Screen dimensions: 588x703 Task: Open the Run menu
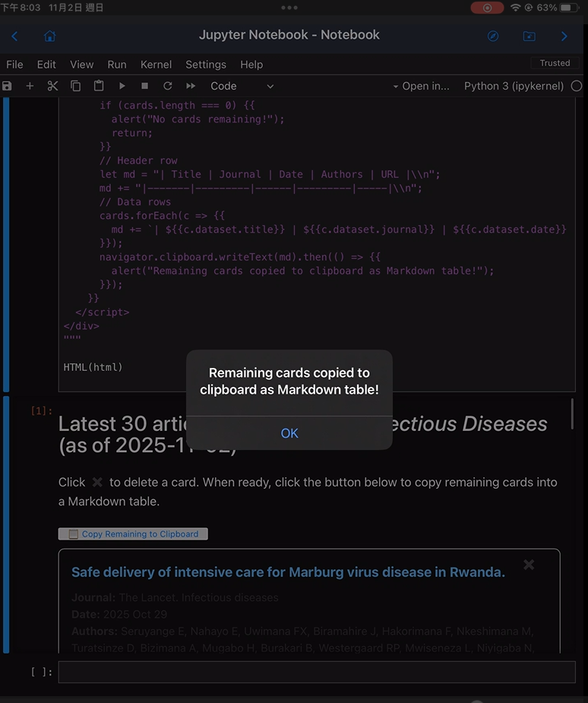pyautogui.click(x=116, y=65)
